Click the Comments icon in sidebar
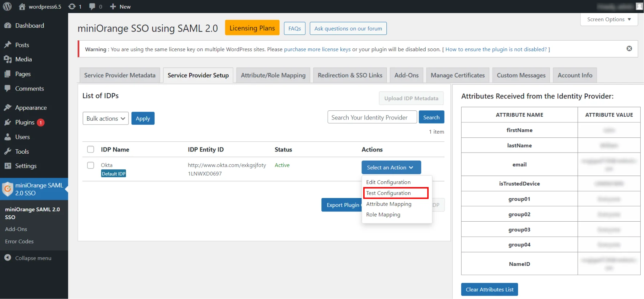The image size is (644, 299). click(8, 88)
